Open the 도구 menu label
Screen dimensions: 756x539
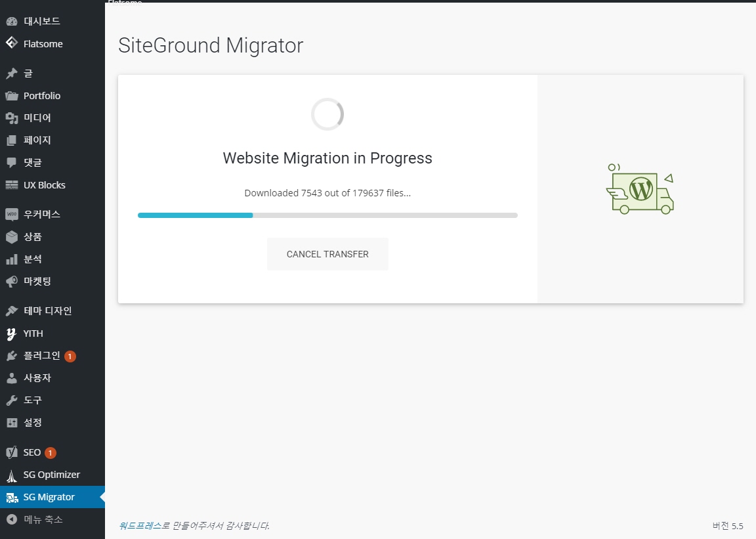[x=33, y=400]
